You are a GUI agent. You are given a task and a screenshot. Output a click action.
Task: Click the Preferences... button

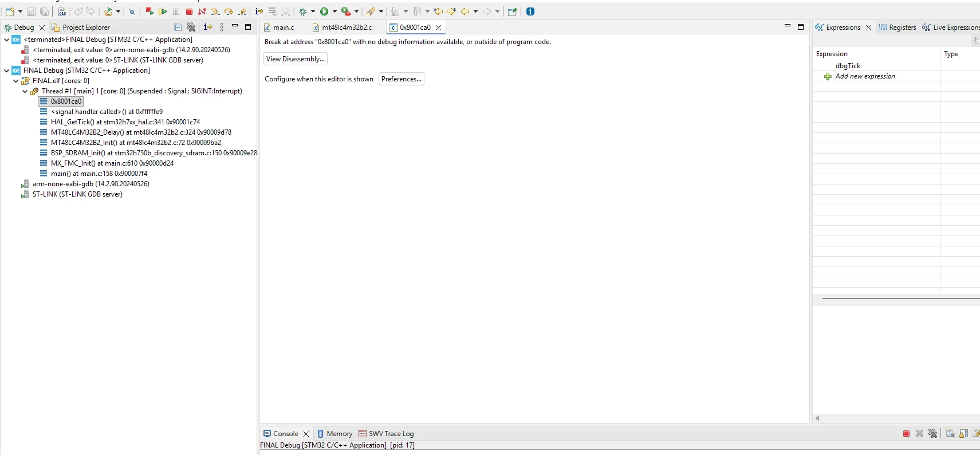(402, 79)
